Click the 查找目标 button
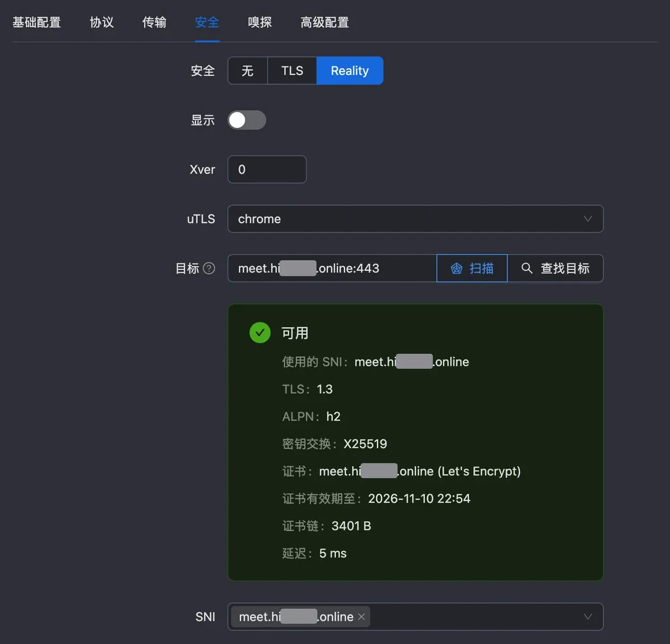670x644 pixels. pos(555,268)
